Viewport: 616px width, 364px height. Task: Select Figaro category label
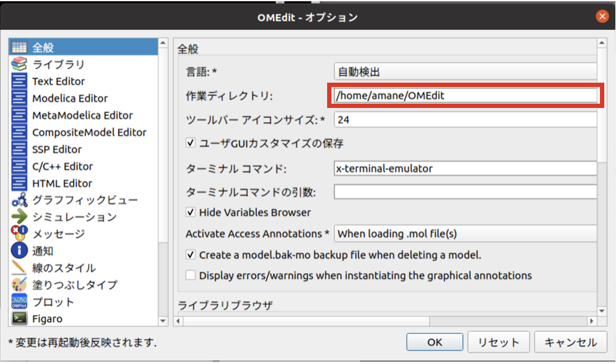(47, 319)
